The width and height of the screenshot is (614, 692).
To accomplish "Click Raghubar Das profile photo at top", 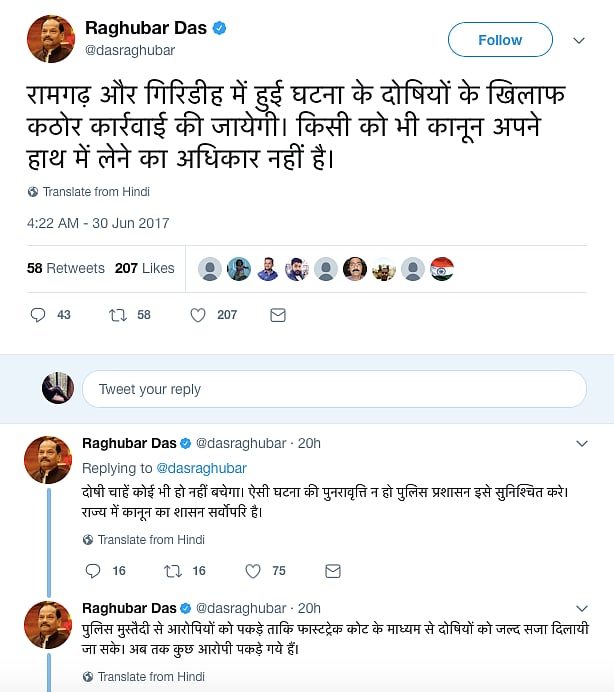I will (x=49, y=40).
